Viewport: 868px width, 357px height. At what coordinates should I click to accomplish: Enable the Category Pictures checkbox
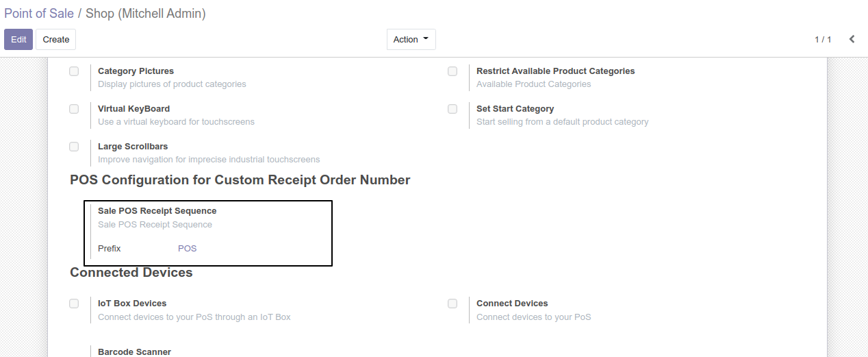pos(74,71)
